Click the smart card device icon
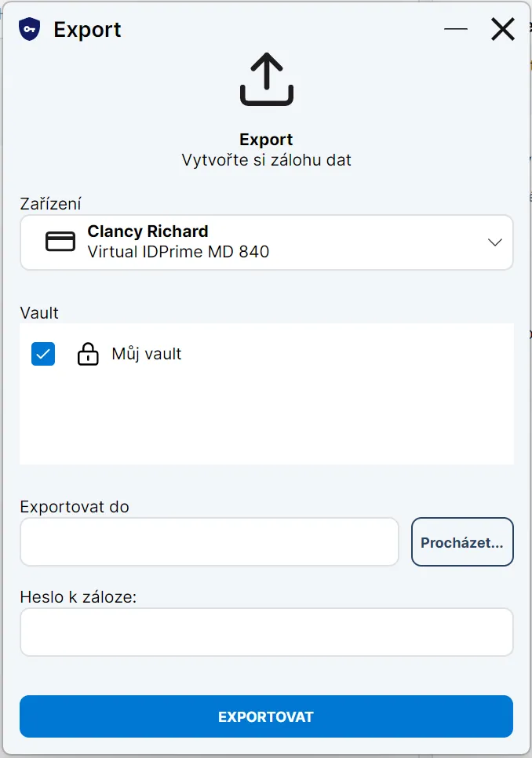The width and height of the screenshot is (532, 758). pos(60,241)
